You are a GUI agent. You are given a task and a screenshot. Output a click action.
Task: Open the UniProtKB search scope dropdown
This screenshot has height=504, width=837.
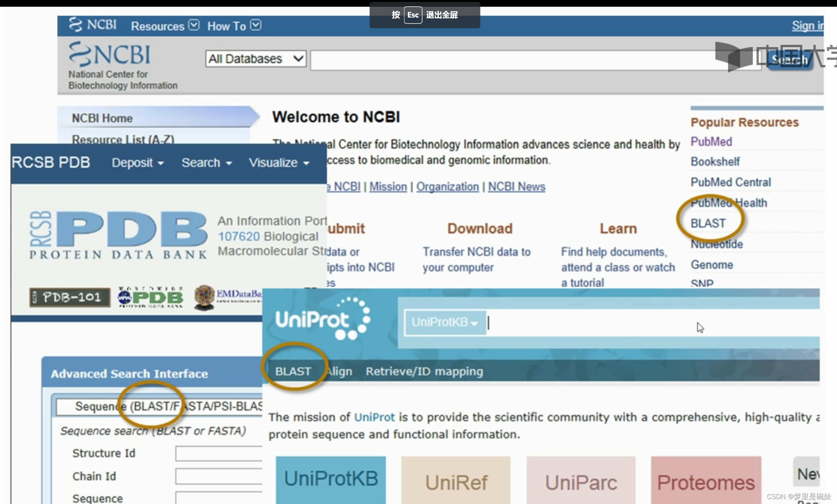point(445,322)
